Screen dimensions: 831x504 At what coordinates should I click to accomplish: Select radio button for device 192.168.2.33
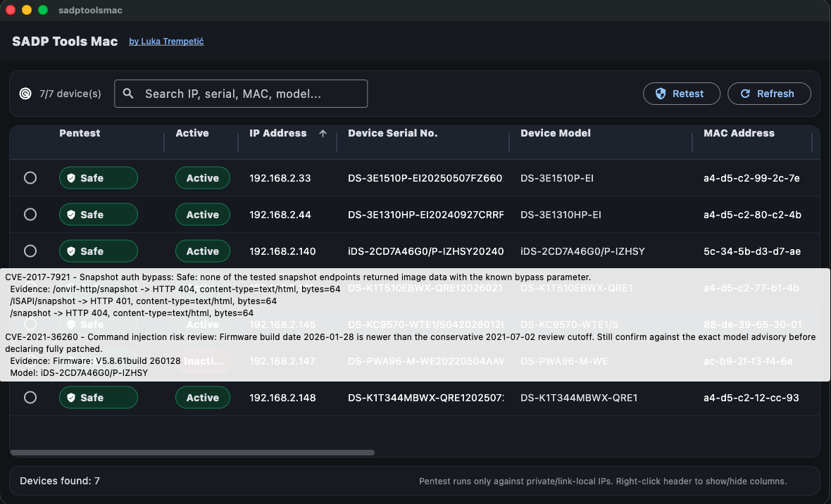[30, 177]
